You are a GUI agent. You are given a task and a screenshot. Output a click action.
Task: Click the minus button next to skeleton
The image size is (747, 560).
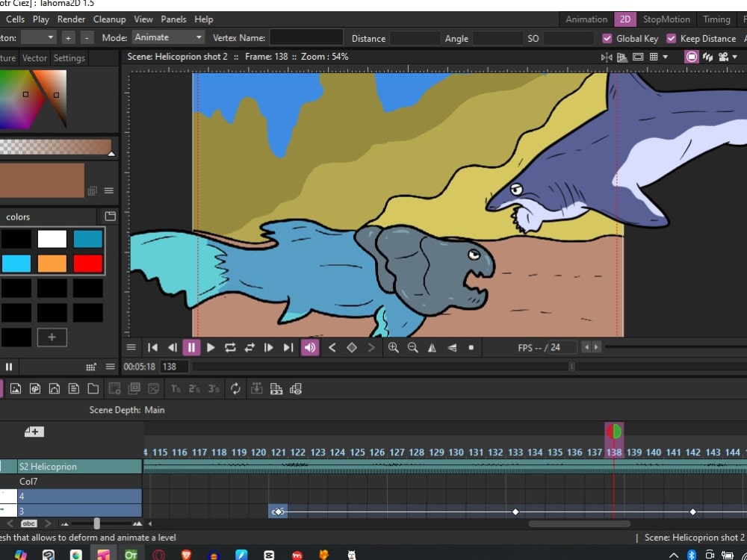tap(87, 37)
